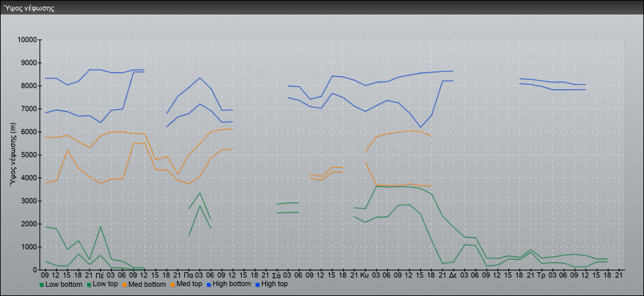
Task: Click the Πα day label on the x-axis
Action: pos(188,275)
